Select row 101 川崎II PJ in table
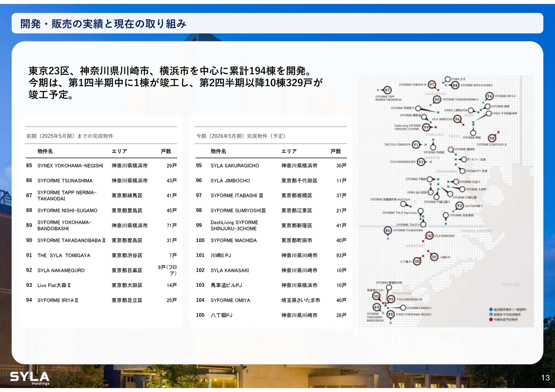The image size is (555, 392). (x=271, y=255)
